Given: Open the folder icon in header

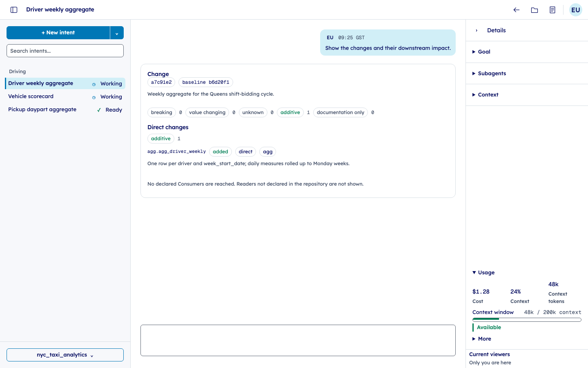Looking at the screenshot, I should click(535, 10).
